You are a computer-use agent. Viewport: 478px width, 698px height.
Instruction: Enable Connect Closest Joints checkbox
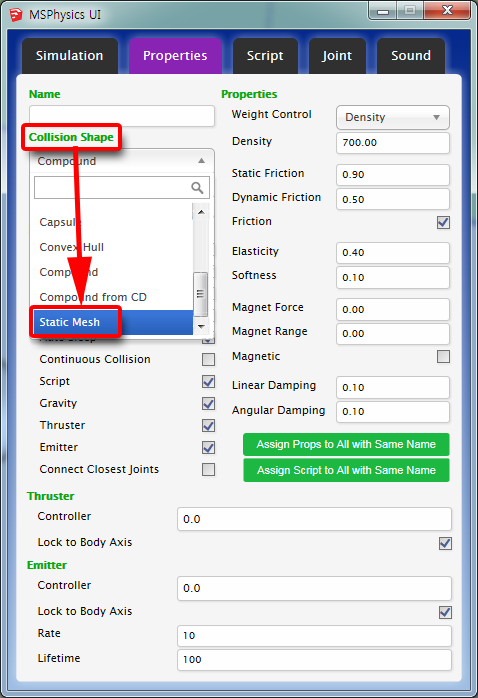tap(208, 470)
